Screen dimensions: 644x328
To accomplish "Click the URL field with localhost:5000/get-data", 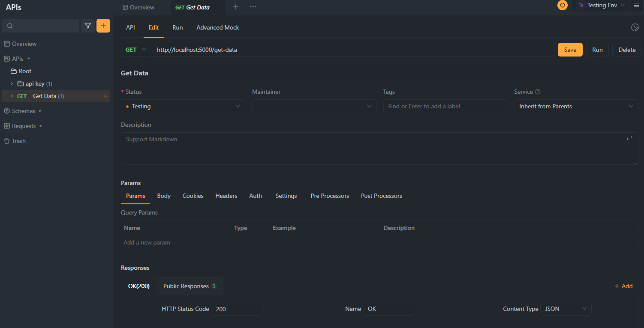I will click(353, 50).
